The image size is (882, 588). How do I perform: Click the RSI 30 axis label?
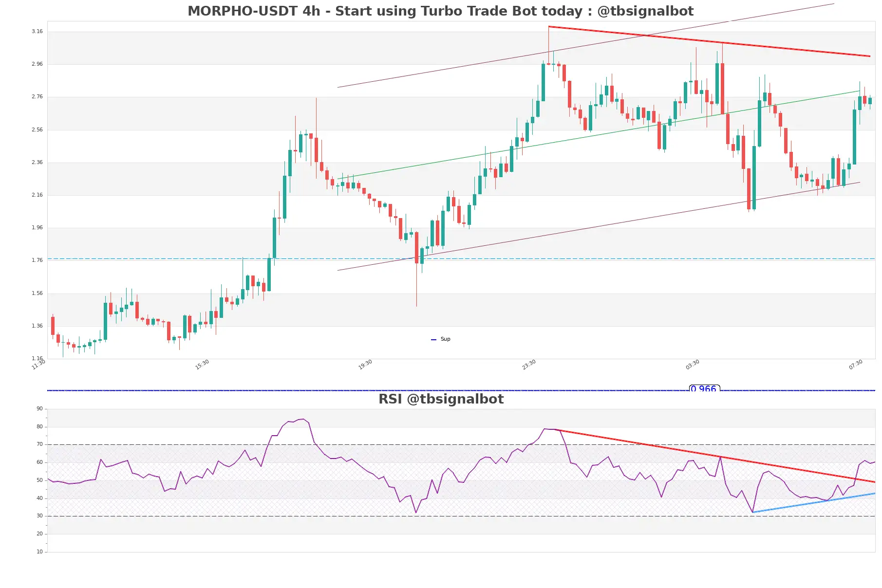[39, 515]
